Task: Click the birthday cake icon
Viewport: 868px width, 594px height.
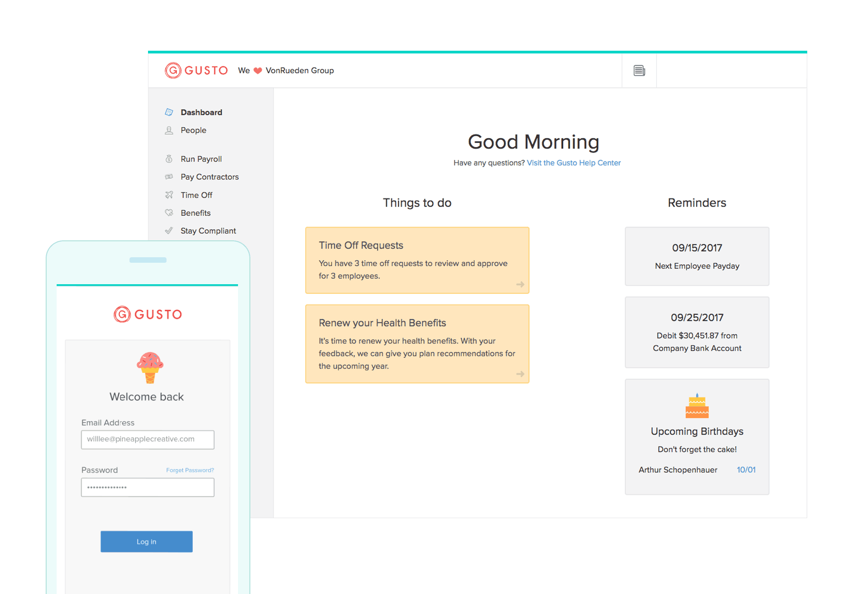Action: (697, 406)
